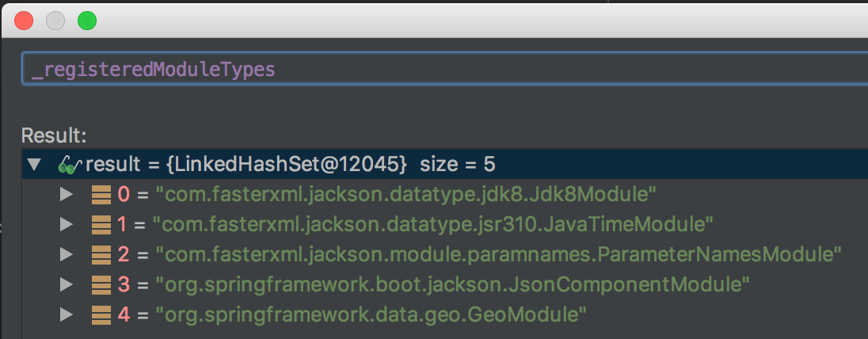Focus the _registeredModuleTypes expression field
The width and height of the screenshot is (868, 339).
click(x=444, y=69)
